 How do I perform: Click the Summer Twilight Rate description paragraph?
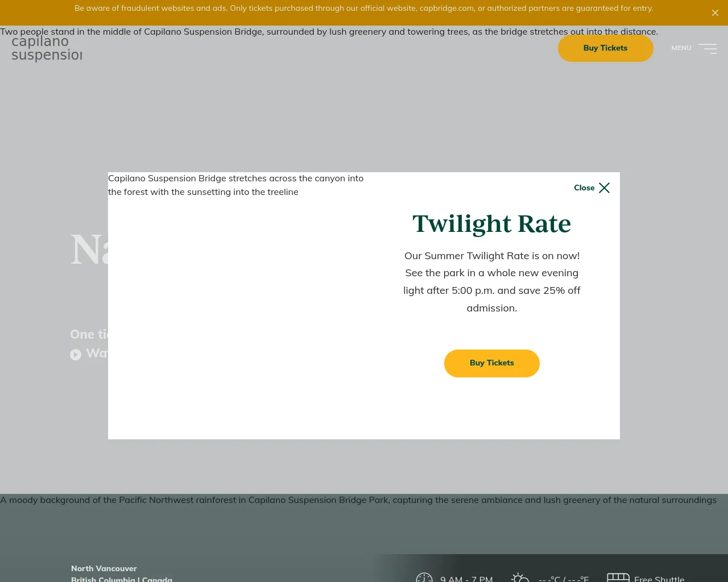pyautogui.click(x=491, y=282)
